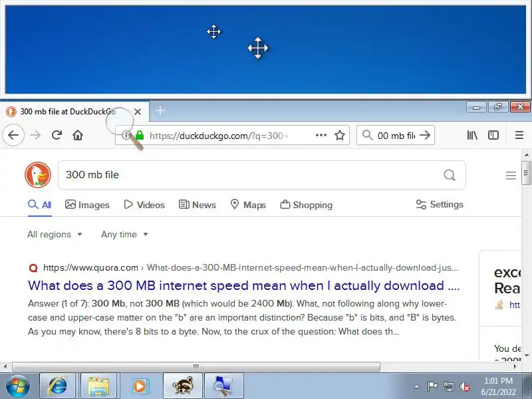Submit the toolbar search with the arrow

point(425,135)
